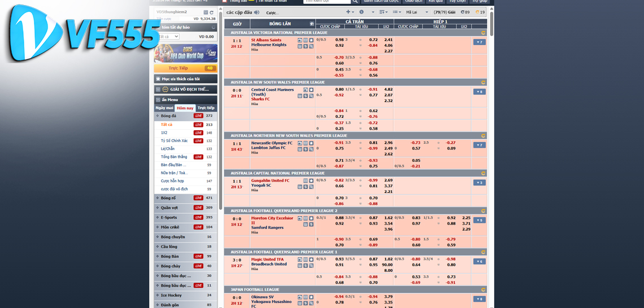Open the FIFA Club World Cup 2025 banner
644x308 pixels.
186,54
